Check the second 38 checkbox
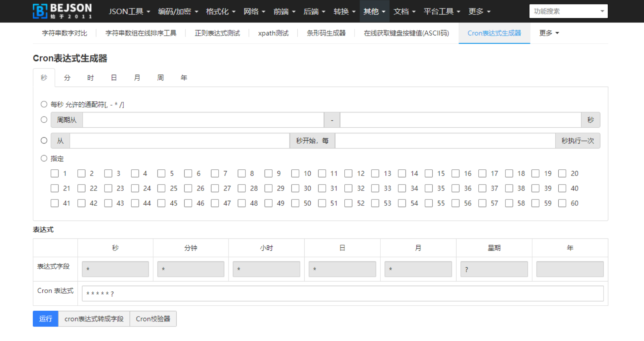The image size is (644, 341). tap(509, 188)
